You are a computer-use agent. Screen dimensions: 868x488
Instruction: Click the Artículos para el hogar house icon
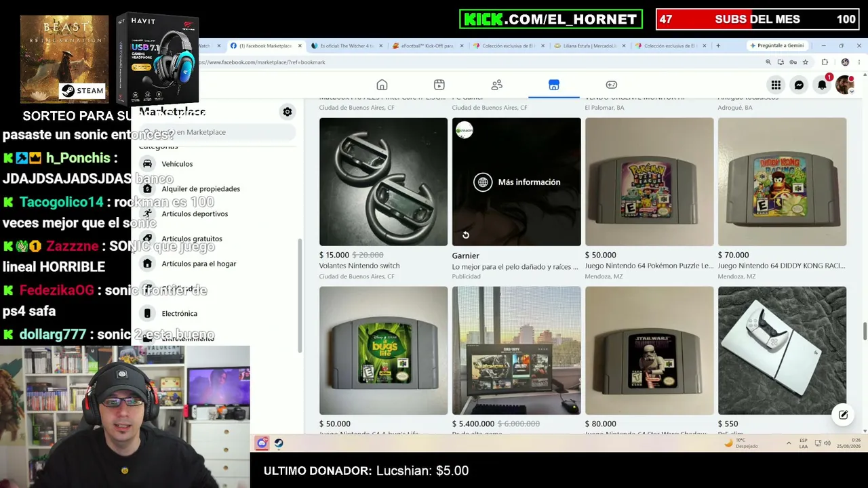pos(147,264)
